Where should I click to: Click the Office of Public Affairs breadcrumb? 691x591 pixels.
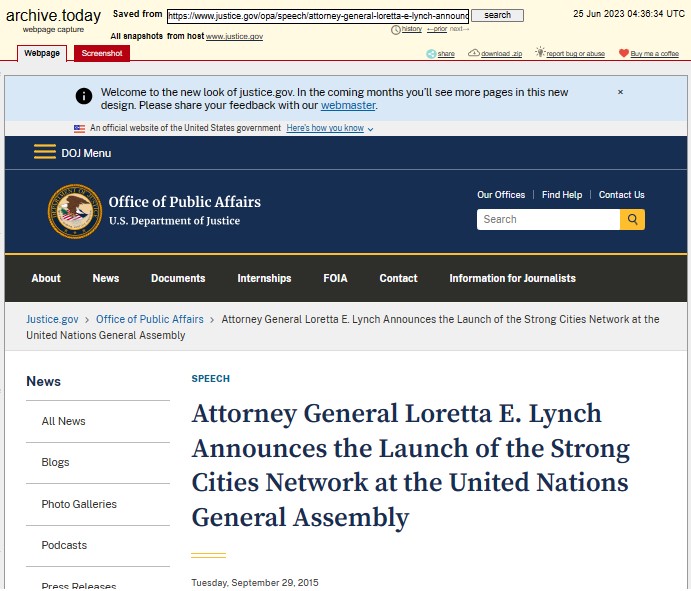(150, 319)
